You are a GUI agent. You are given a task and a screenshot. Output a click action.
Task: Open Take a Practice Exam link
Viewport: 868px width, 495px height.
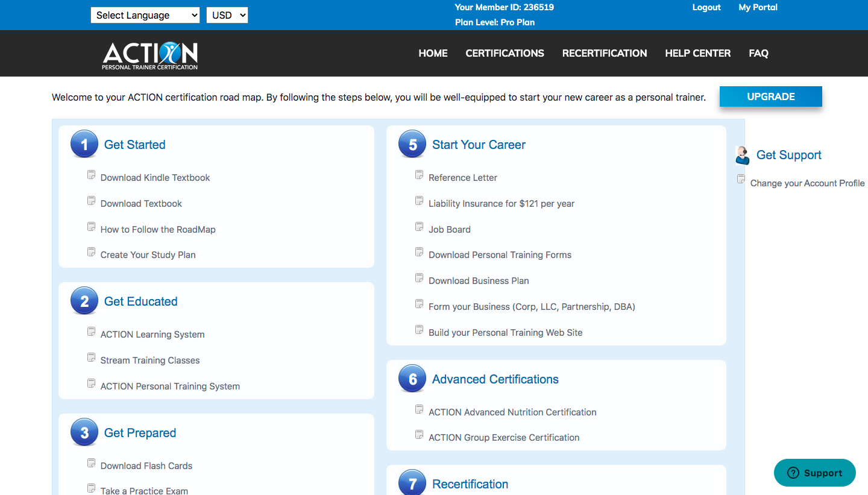144,491
